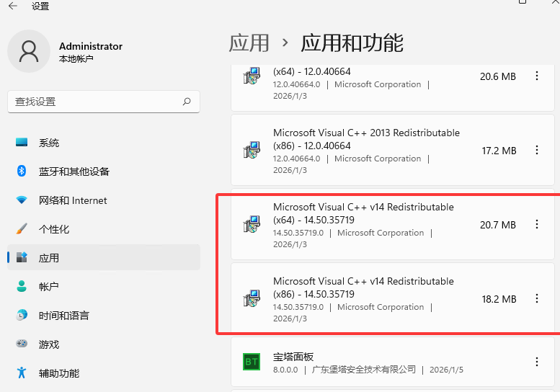The image size is (560, 392).
Task: Open options for Visual C++ 2013 x86 entry
Action: coord(537,151)
